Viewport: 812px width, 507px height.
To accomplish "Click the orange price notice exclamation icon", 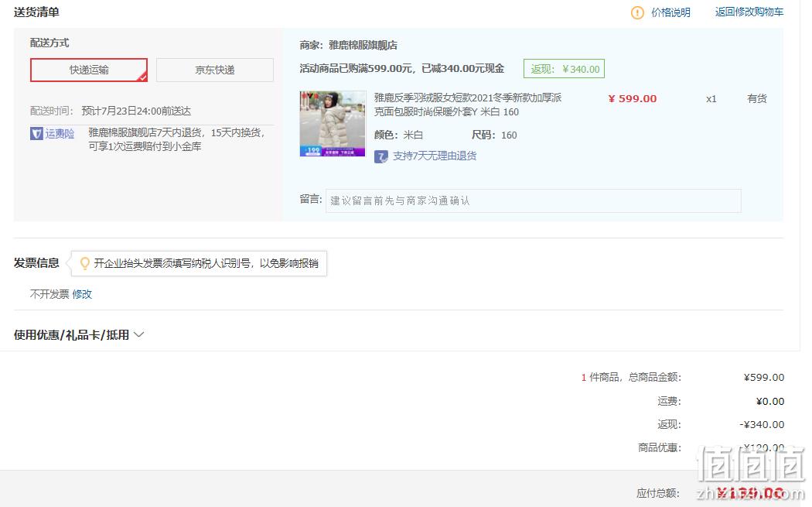I will click(x=637, y=12).
